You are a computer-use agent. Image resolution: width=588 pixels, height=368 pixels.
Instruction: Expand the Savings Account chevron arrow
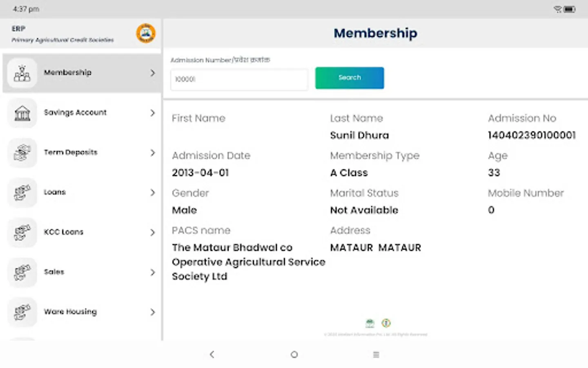[153, 113]
